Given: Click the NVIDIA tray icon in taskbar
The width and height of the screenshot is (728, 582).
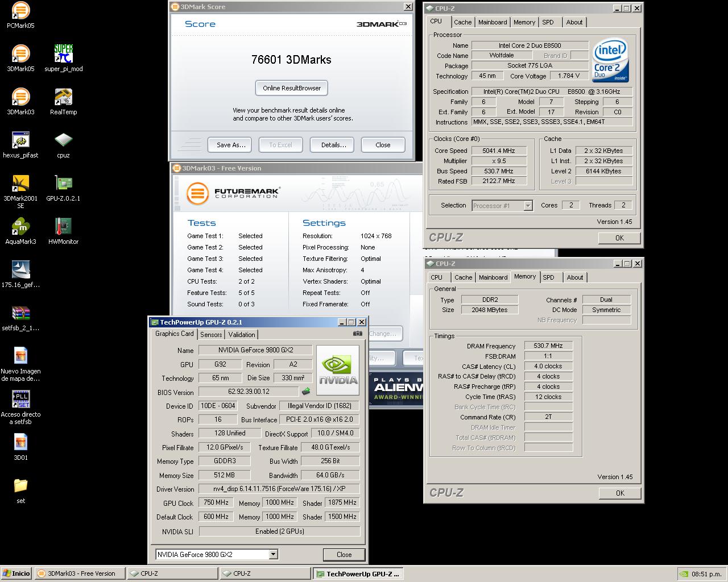Looking at the screenshot, I should coord(684,573).
